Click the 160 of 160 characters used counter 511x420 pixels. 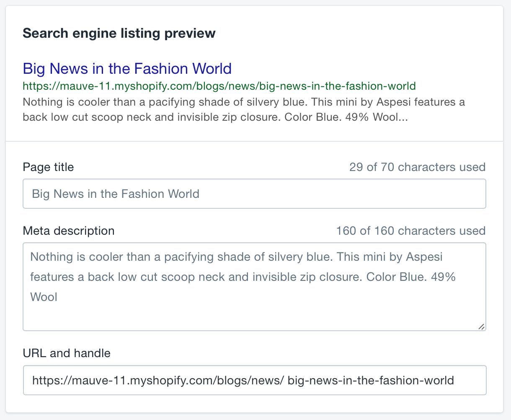point(410,231)
